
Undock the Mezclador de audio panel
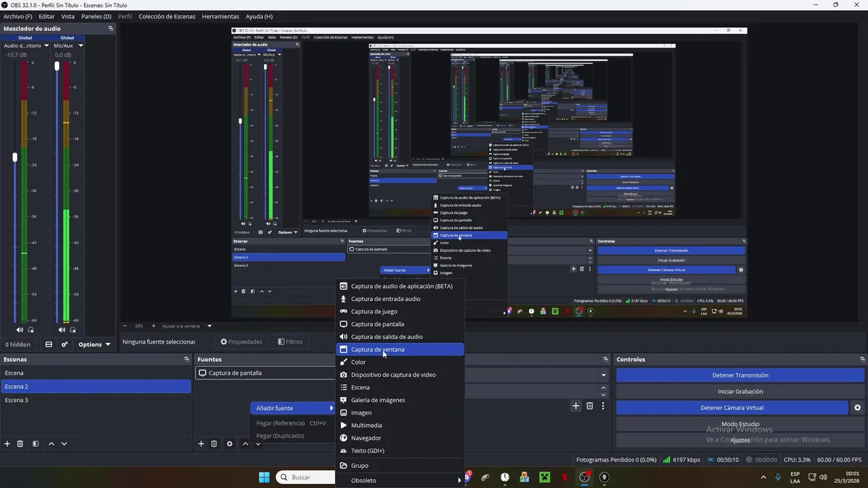pyautogui.click(x=111, y=28)
